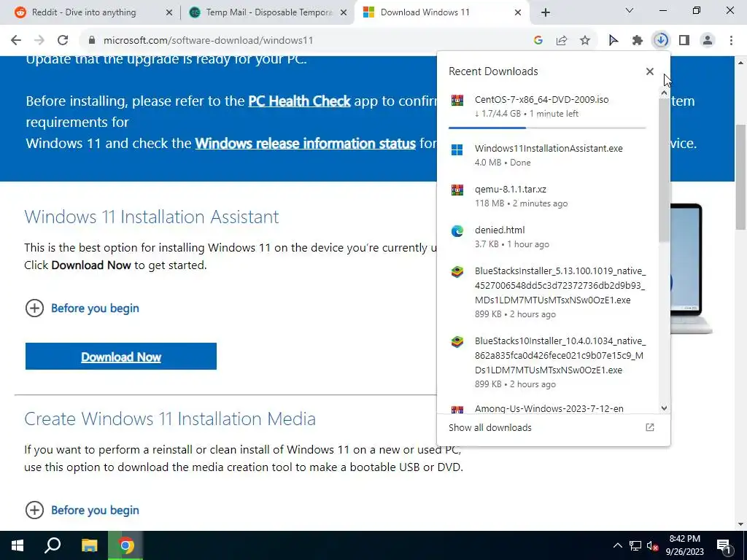Click the muted volume tray icon

point(653,545)
